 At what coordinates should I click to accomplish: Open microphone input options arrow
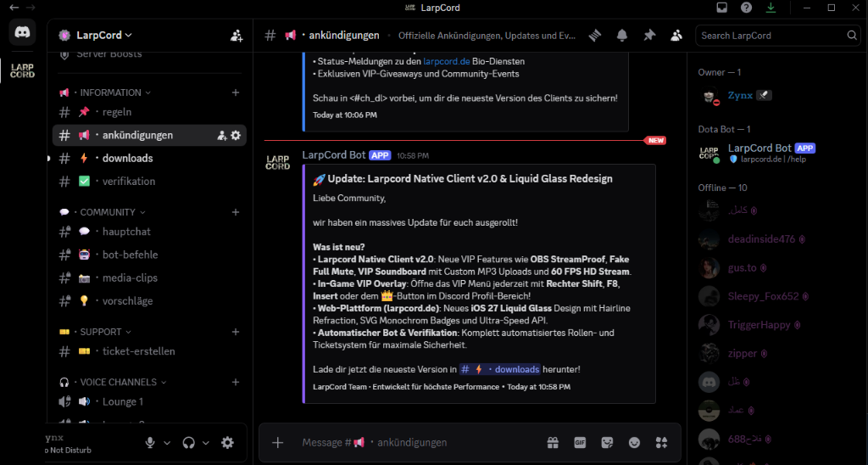pos(167,443)
